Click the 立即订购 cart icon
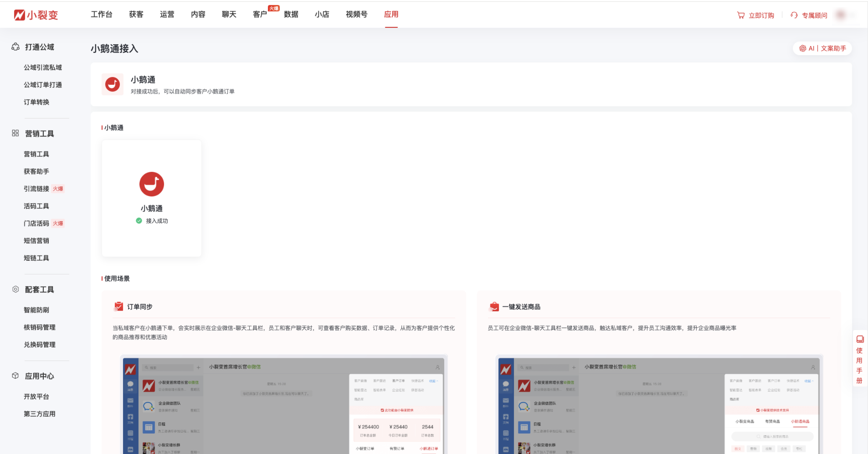868x454 pixels. (741, 15)
